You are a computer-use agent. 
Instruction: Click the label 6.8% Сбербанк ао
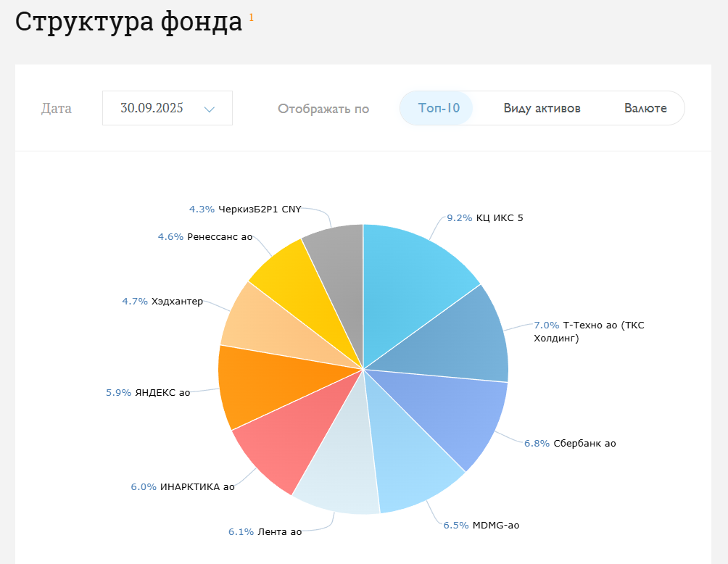pos(570,444)
